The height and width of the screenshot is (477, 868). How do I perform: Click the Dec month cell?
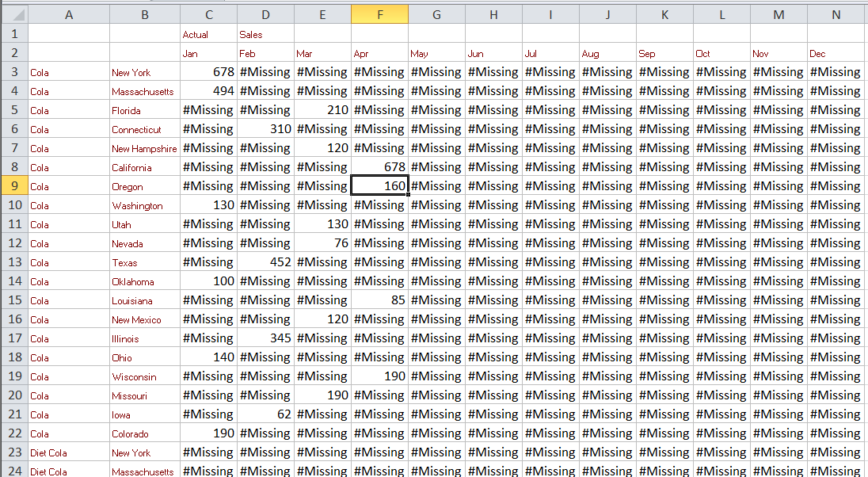coord(836,52)
